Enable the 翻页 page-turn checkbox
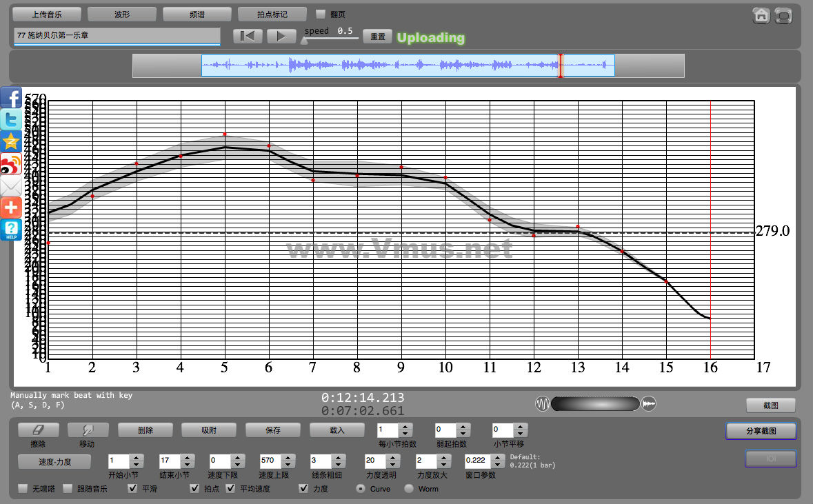This screenshot has width=813, height=504. (321, 14)
